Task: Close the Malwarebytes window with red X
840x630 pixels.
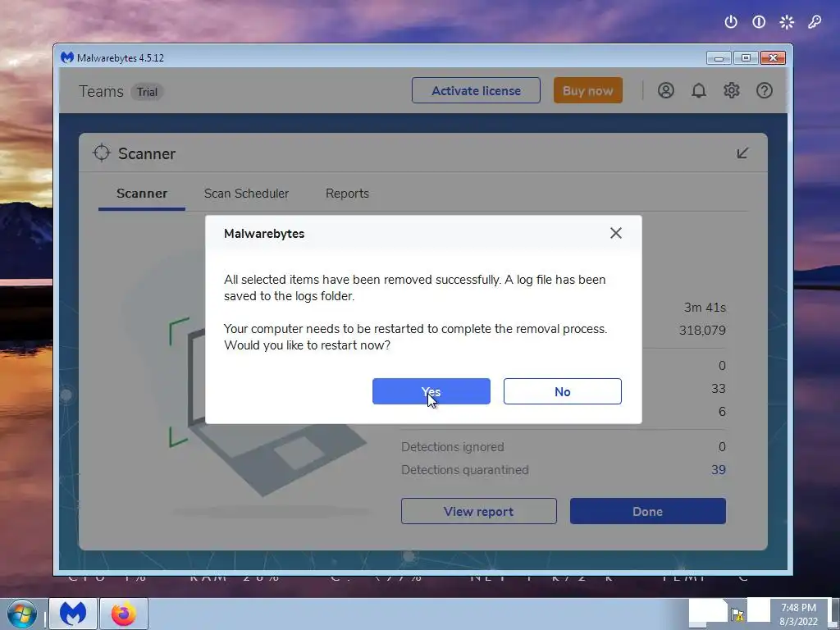Action: click(773, 58)
